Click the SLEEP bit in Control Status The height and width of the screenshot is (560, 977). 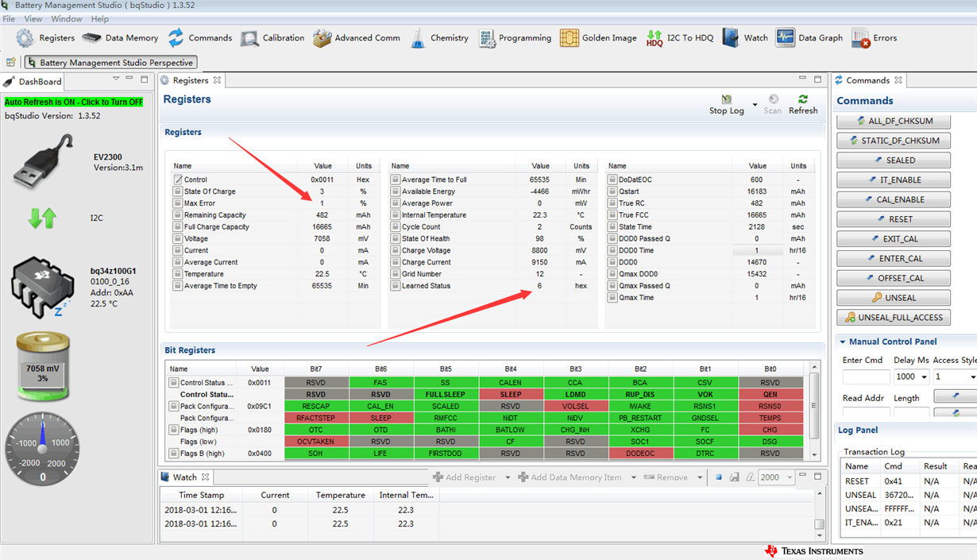tap(511, 394)
